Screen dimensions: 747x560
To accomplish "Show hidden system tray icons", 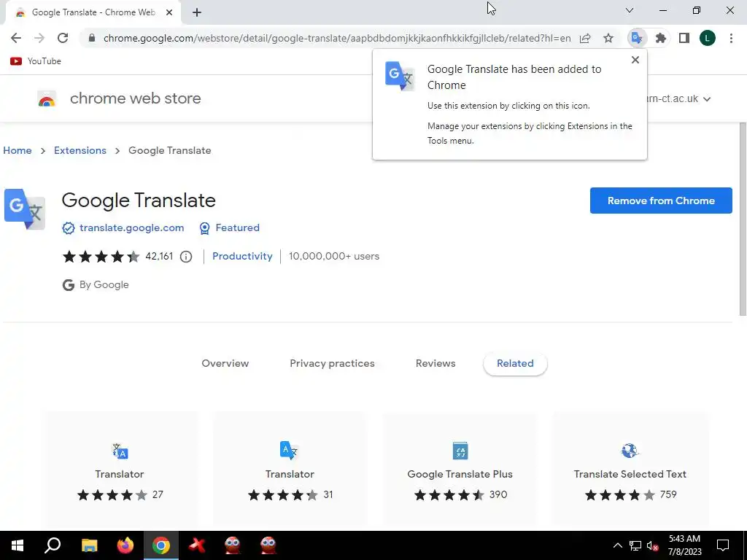I will point(617,545).
